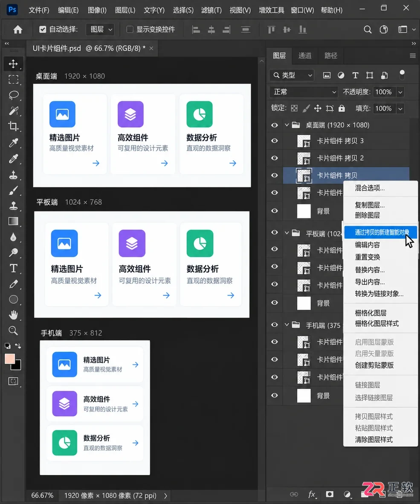Filter layers by pixel layer icon
This screenshot has width=420, height=504.
pos(327,75)
